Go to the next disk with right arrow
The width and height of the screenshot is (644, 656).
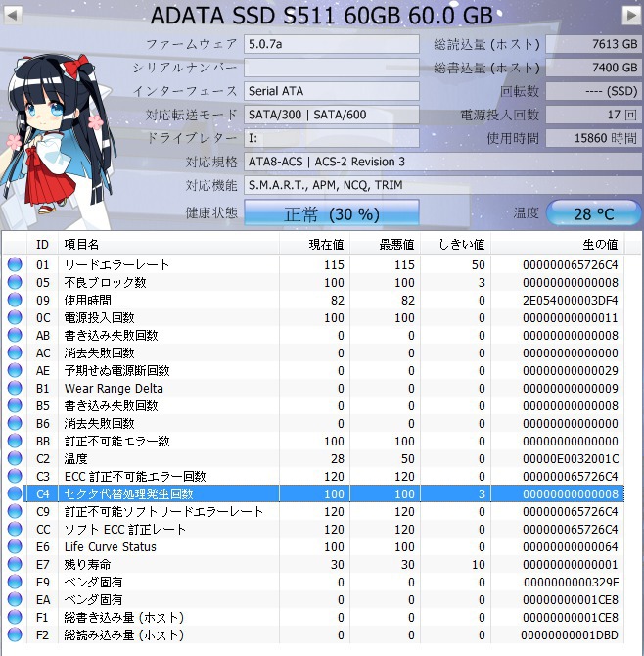pyautogui.click(x=631, y=16)
